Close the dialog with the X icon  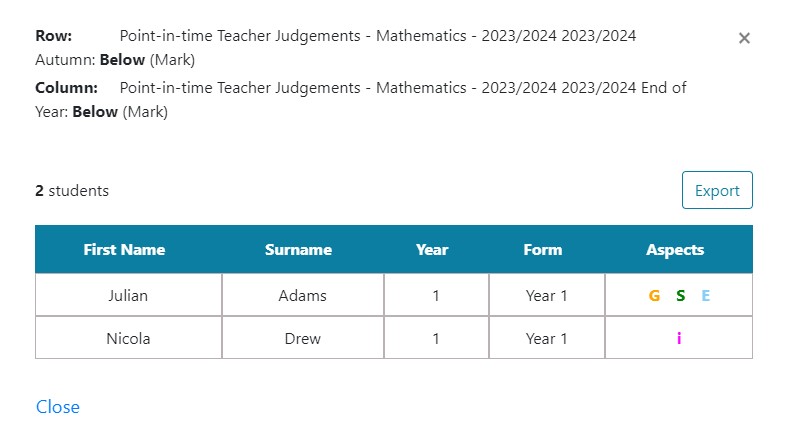coord(744,38)
